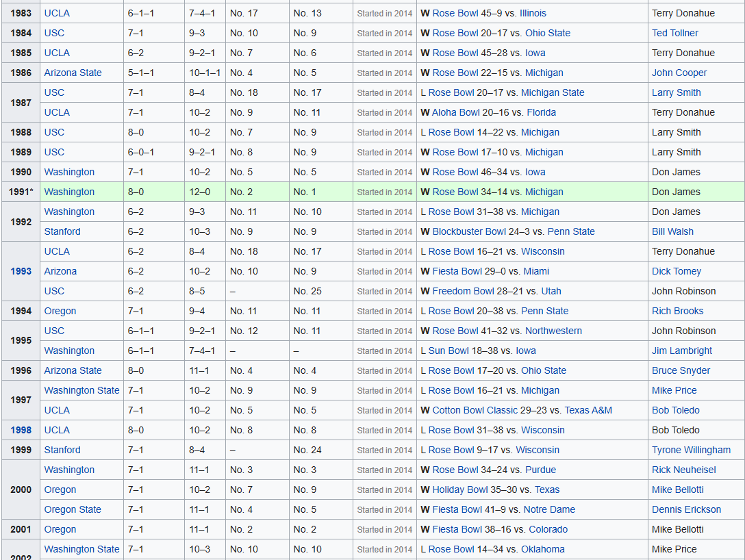Visit the Bruce Snyder coach link

point(681,371)
